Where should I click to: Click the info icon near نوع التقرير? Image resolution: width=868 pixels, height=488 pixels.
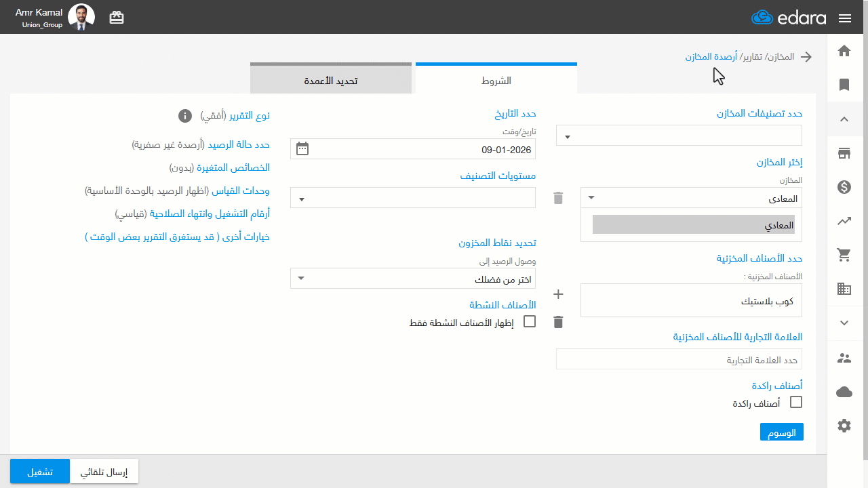tap(184, 116)
